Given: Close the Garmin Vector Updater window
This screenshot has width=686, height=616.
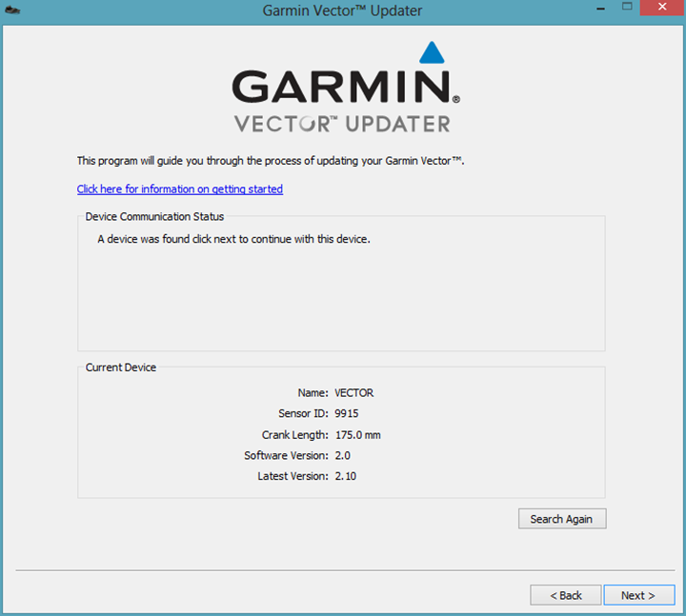Looking at the screenshot, I should click(662, 7).
